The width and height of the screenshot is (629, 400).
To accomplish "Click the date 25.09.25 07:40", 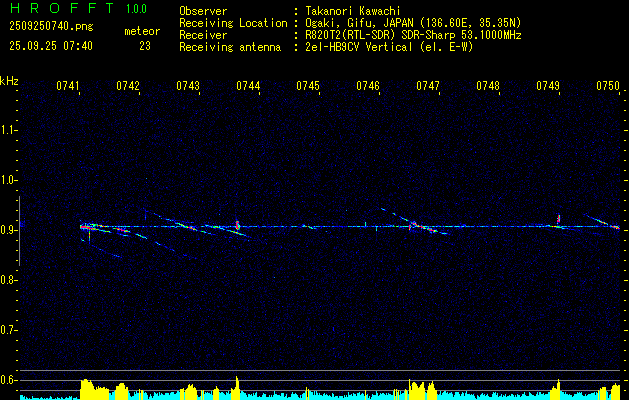I will (x=51, y=46).
